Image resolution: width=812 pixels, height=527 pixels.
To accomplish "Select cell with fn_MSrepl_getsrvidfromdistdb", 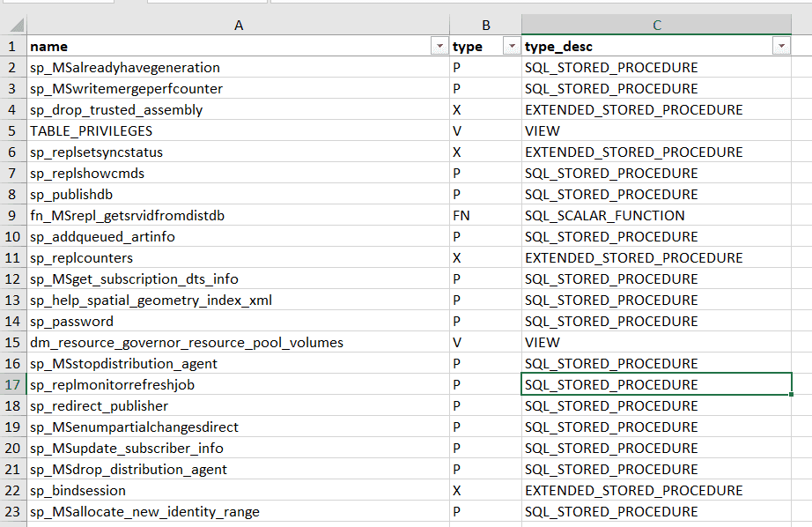I will pos(238,216).
